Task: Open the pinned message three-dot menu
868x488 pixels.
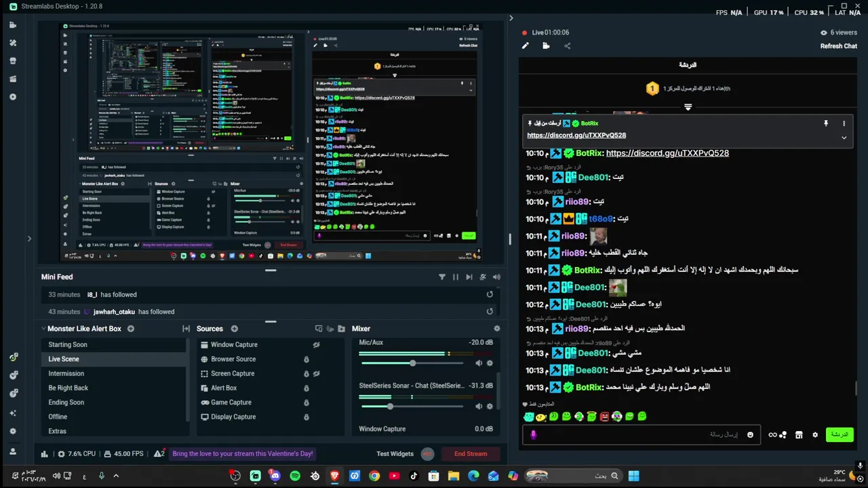Action: coord(844,123)
